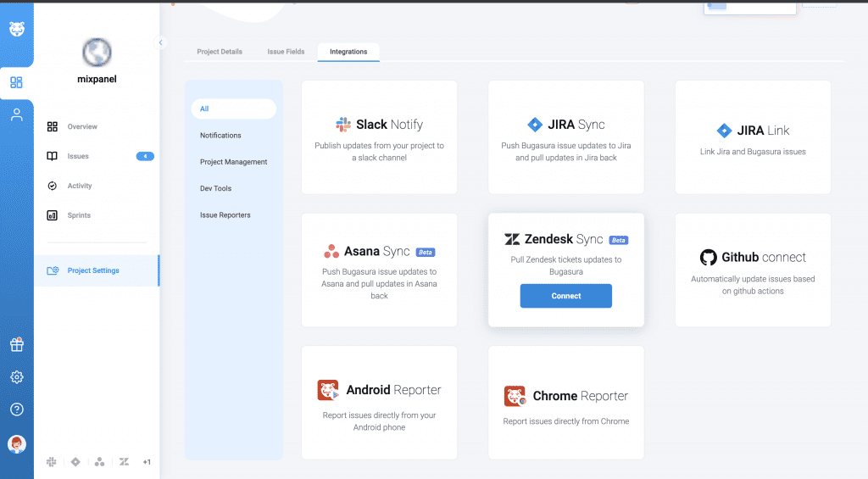Open the Android Reporter card

point(379,403)
